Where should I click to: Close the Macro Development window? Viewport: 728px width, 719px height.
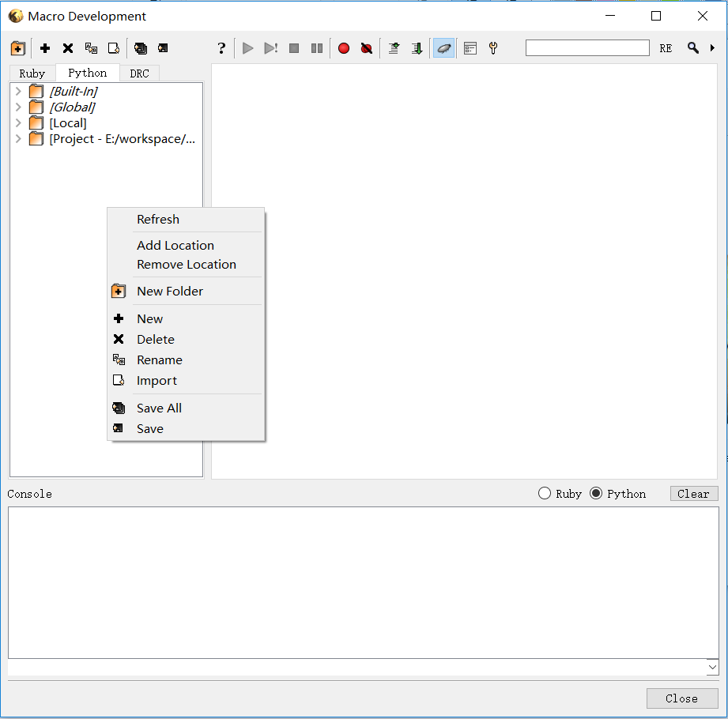pos(681,698)
